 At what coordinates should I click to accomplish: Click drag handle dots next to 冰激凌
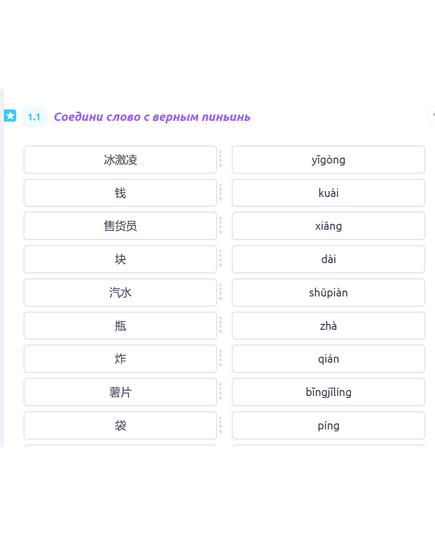pos(221,159)
